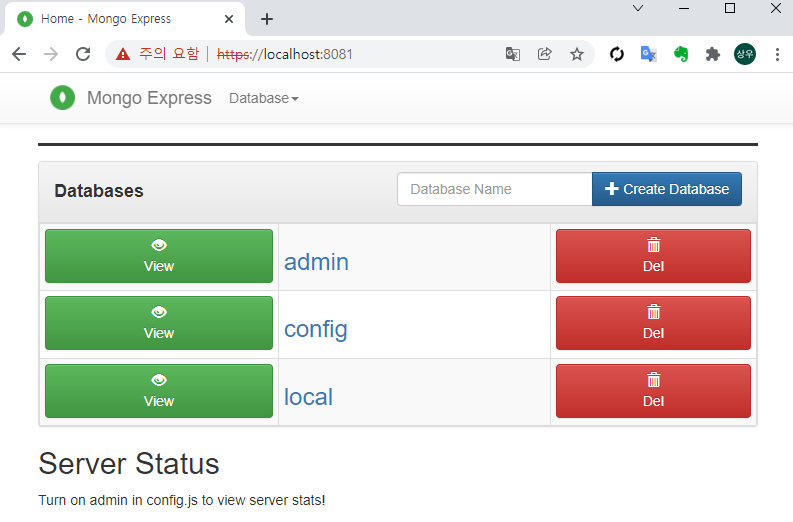Open the admin database link
The width and height of the screenshot is (793, 522).
tap(316, 262)
